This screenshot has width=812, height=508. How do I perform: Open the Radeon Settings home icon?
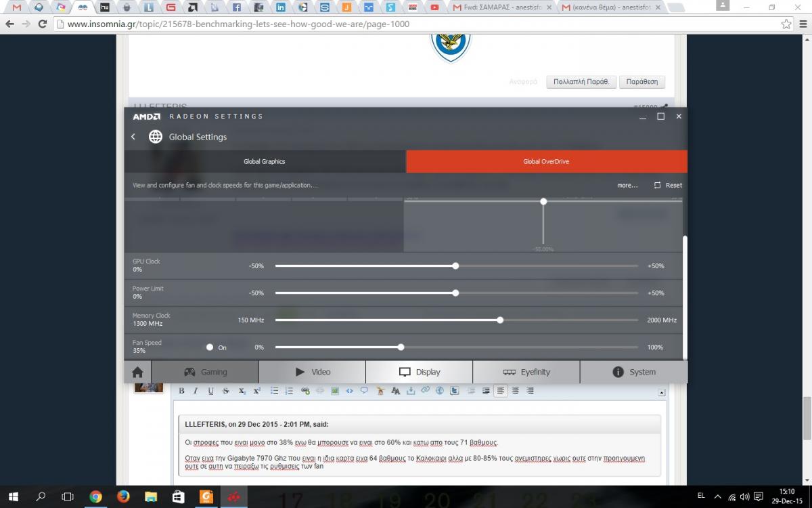(x=137, y=372)
